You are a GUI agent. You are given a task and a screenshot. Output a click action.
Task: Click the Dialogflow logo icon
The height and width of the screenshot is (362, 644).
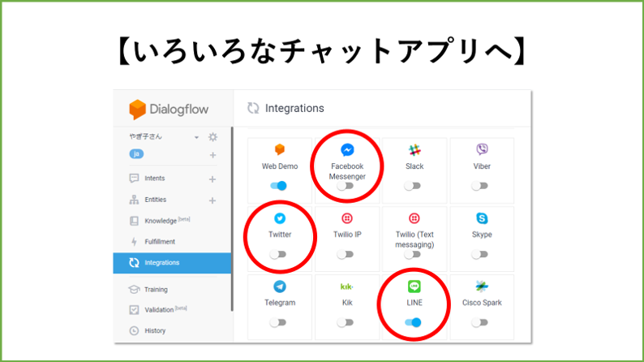tap(138, 110)
